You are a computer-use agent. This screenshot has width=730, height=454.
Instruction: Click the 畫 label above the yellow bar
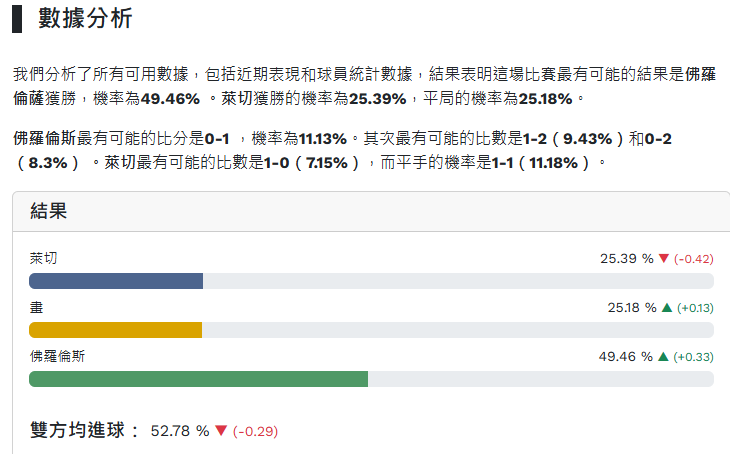click(36, 307)
